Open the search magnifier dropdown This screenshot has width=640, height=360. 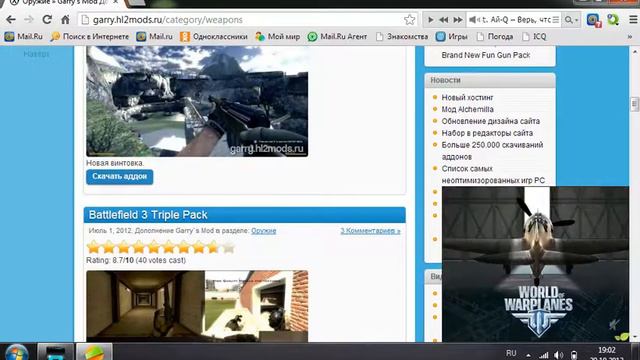point(571,20)
